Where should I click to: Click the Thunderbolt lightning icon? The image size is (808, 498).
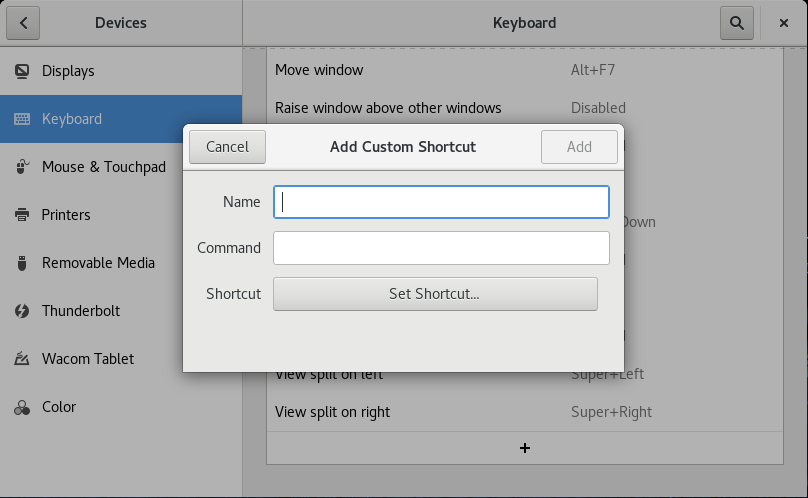coord(22,311)
